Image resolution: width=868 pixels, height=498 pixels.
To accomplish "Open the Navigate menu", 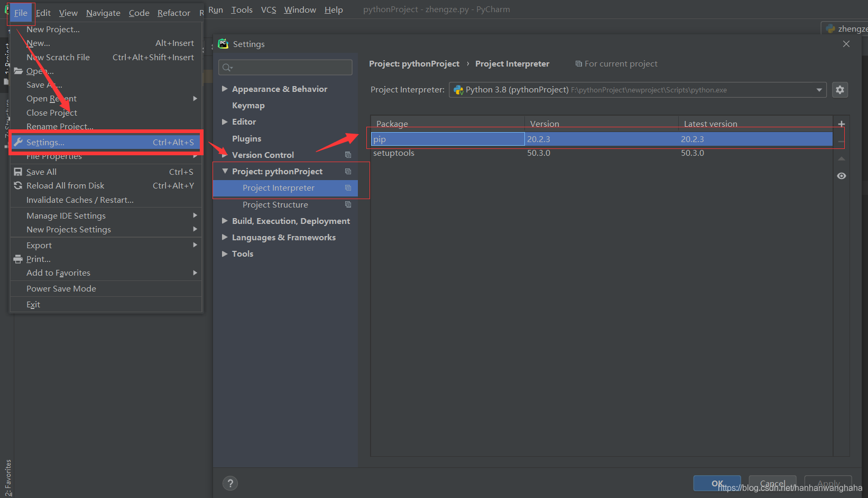I will pyautogui.click(x=103, y=13).
